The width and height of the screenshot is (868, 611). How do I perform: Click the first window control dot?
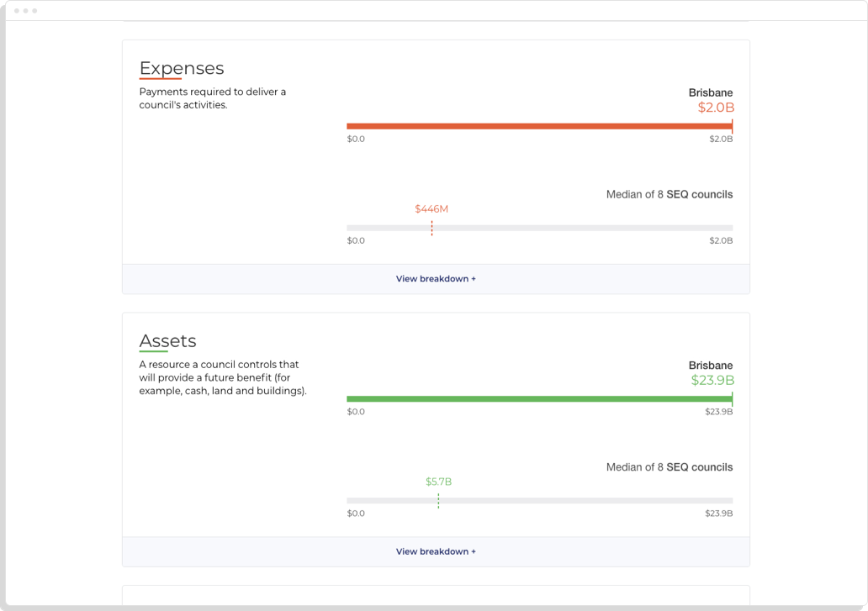(17, 11)
